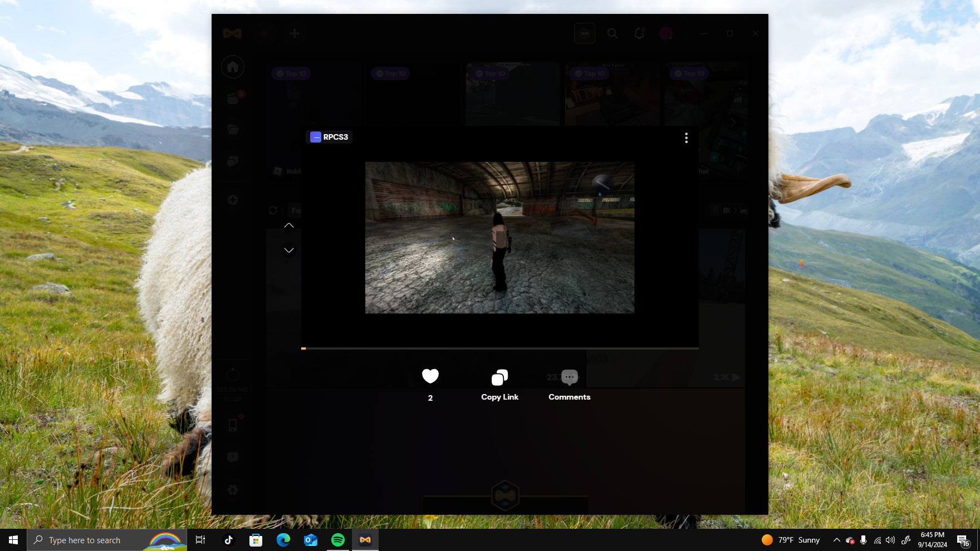Launch Microsoft Edge from taskbar
The image size is (980, 551).
283,540
